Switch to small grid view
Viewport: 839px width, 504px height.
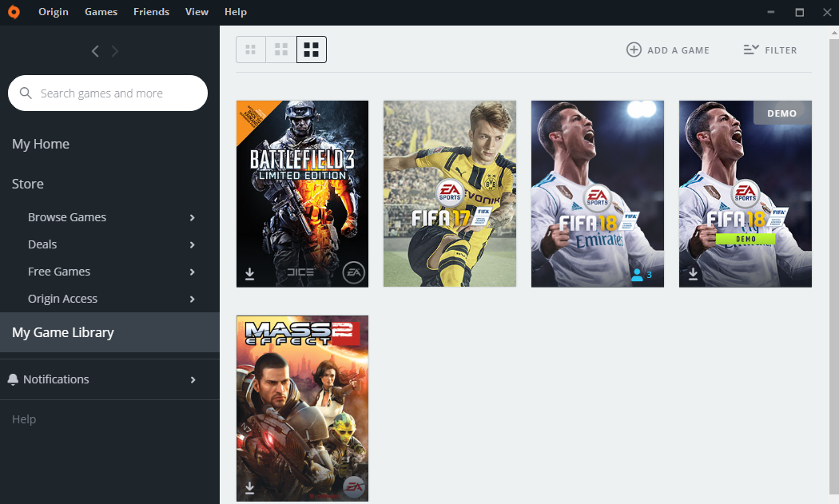(251, 50)
